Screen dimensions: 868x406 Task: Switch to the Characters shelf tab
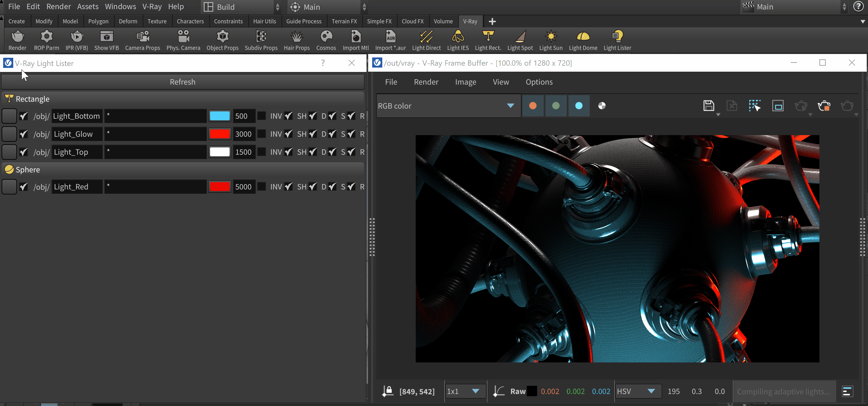point(190,21)
